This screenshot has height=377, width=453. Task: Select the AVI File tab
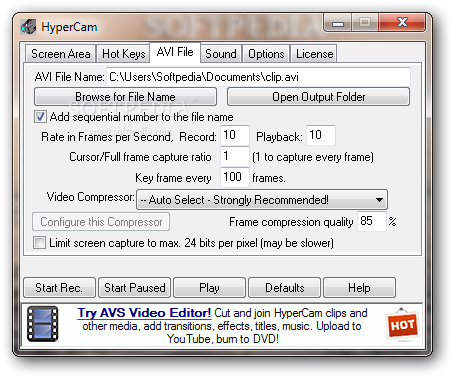point(175,52)
